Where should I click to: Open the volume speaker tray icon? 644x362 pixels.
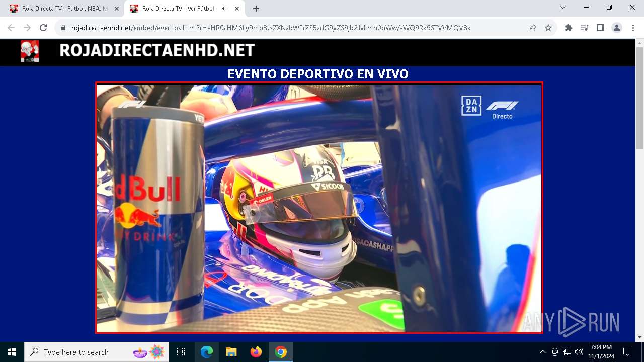pyautogui.click(x=579, y=352)
